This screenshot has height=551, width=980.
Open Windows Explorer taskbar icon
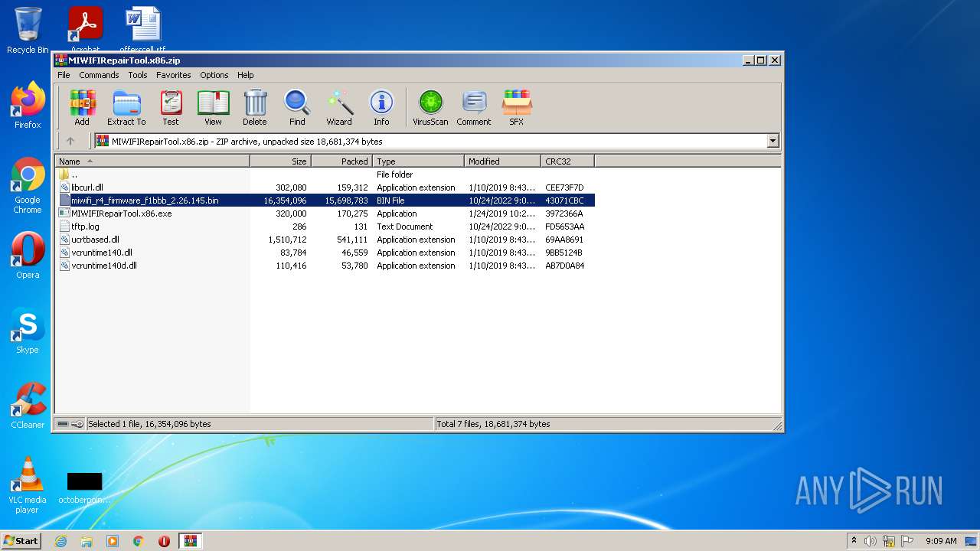coord(87,541)
